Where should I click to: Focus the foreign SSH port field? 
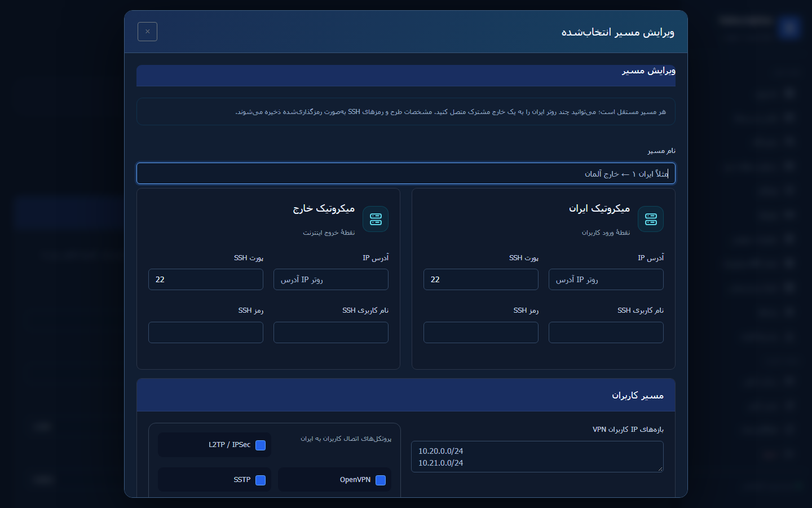pyautogui.click(x=206, y=279)
